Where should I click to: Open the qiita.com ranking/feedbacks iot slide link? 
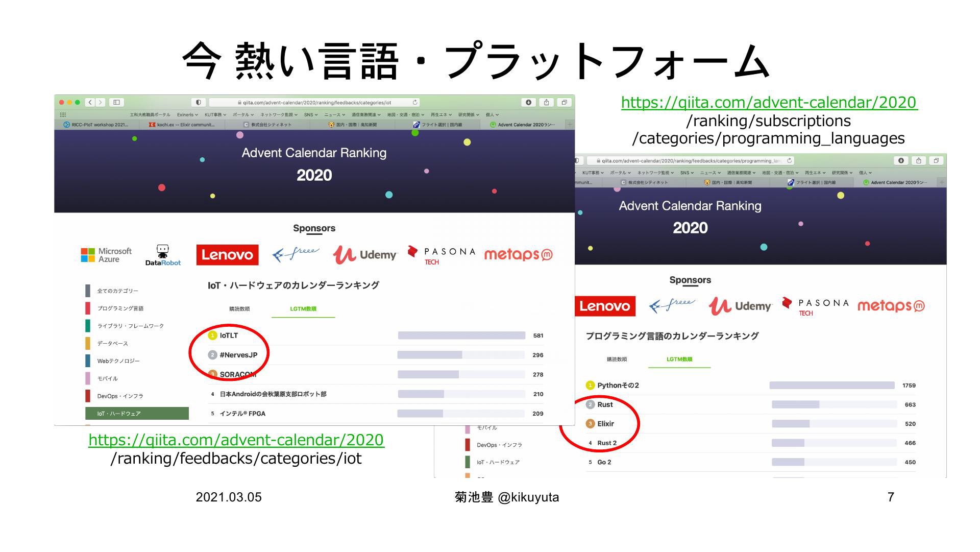236,440
